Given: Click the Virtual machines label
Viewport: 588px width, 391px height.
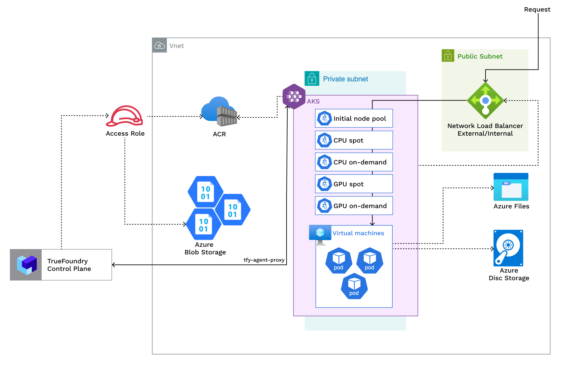Looking at the screenshot, I should tap(358, 233).
